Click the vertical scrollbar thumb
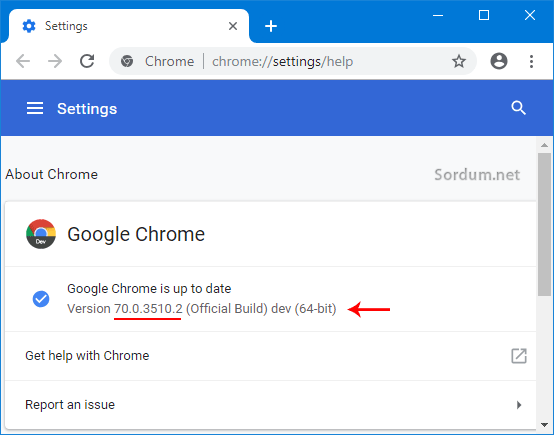 [x=544, y=224]
